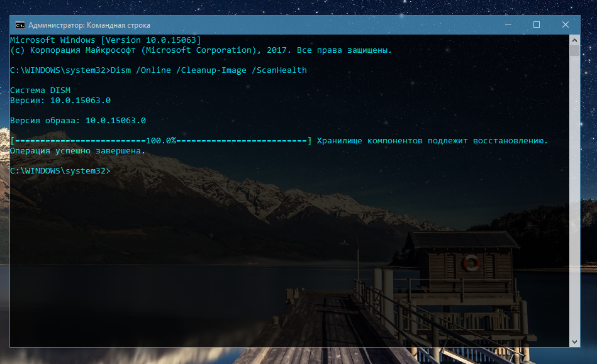Click the vertical scrollbar thumb
The height and width of the screenshot is (364, 597).
pos(574,50)
